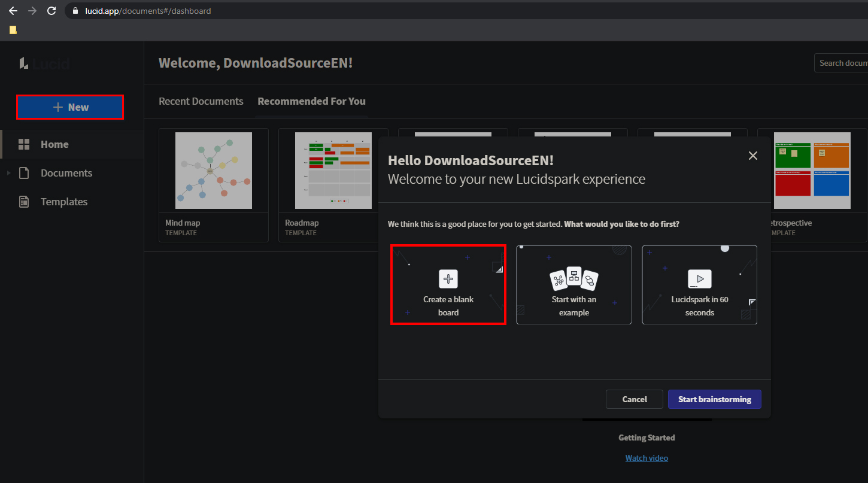
Task: Open the Mind map template thumbnail
Action: [x=214, y=171]
